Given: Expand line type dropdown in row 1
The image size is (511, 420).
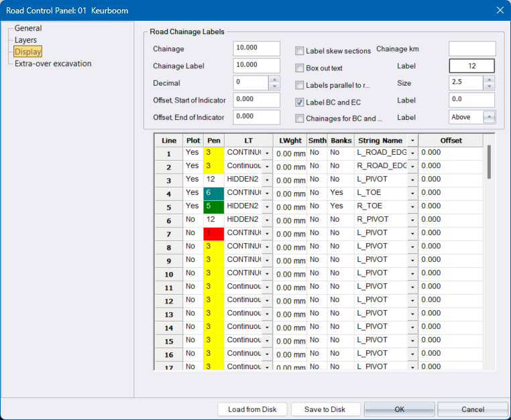Looking at the screenshot, I should [267, 153].
